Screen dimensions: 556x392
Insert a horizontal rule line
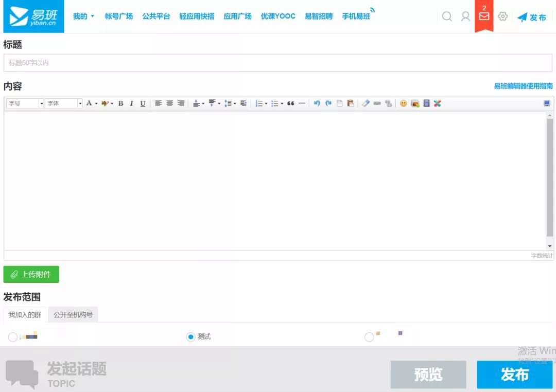pos(302,103)
